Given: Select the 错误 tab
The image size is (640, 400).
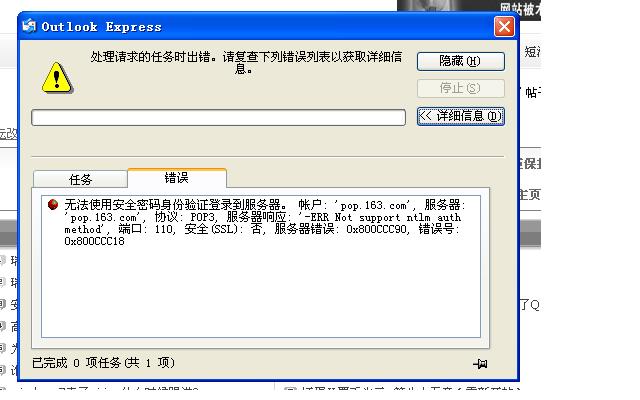Looking at the screenshot, I should (x=177, y=178).
